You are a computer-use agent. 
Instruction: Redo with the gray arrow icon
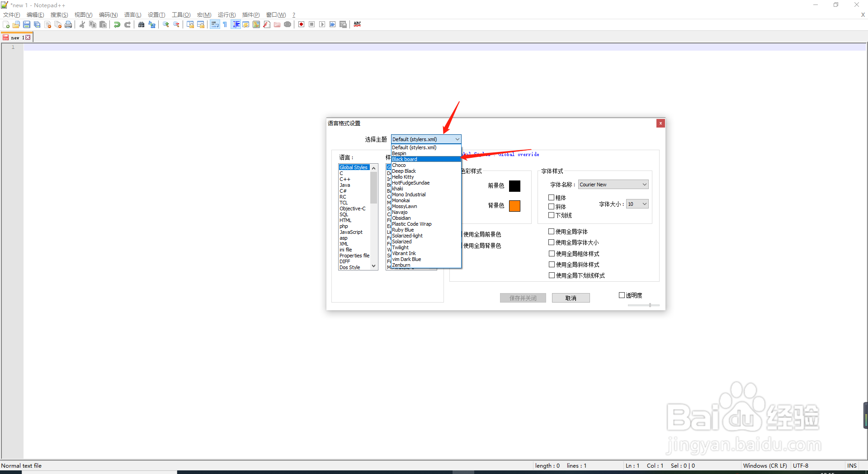click(127, 24)
